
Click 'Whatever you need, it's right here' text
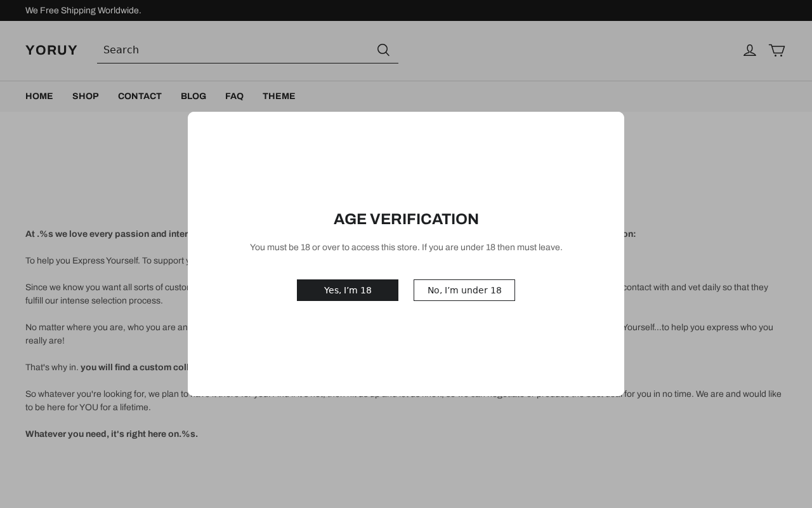[112, 434]
